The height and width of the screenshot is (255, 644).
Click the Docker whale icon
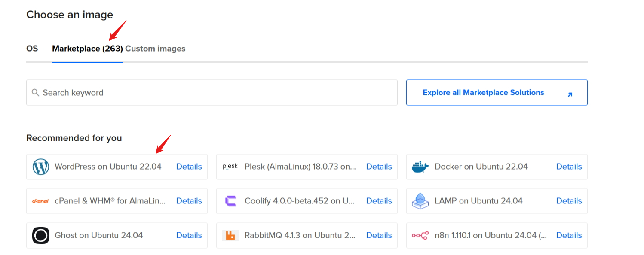(420, 167)
